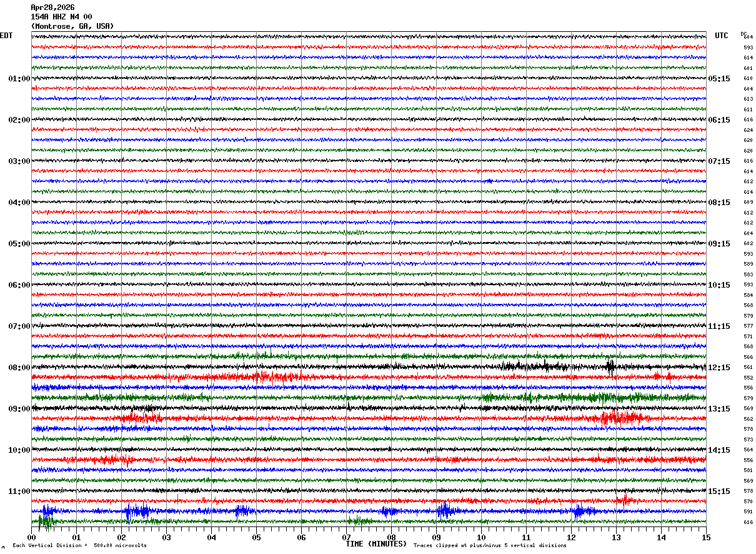Click the DC offset value 589
The width and height of the screenshot is (756, 554).
[748, 264]
